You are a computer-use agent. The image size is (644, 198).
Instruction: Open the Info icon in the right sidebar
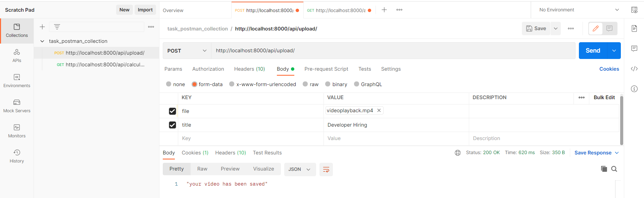pos(634,89)
